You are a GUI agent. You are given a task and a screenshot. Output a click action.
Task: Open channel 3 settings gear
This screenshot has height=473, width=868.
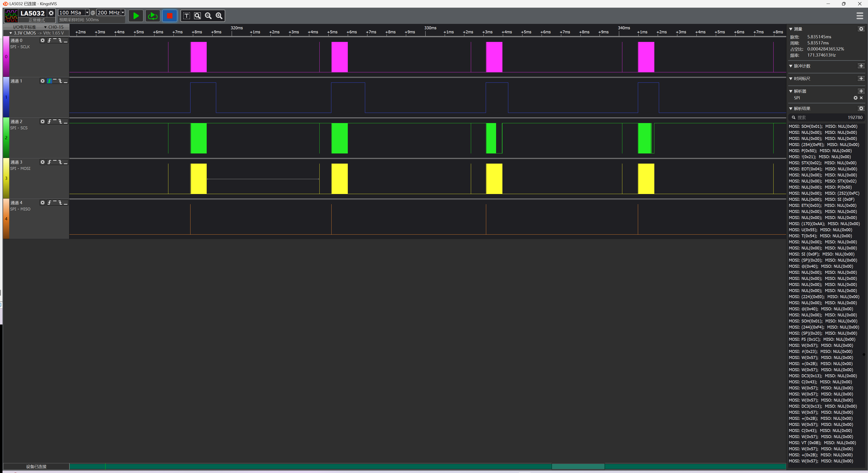click(x=42, y=162)
